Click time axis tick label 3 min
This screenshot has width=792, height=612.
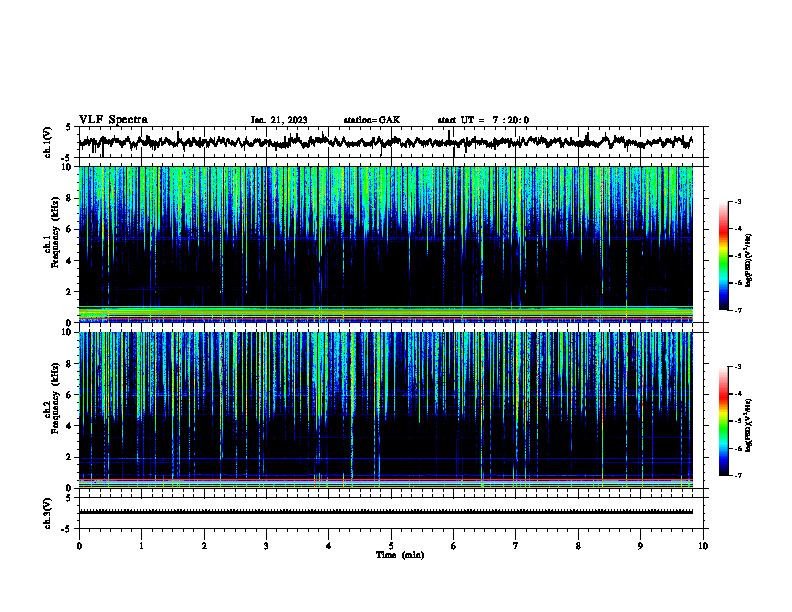(x=266, y=546)
